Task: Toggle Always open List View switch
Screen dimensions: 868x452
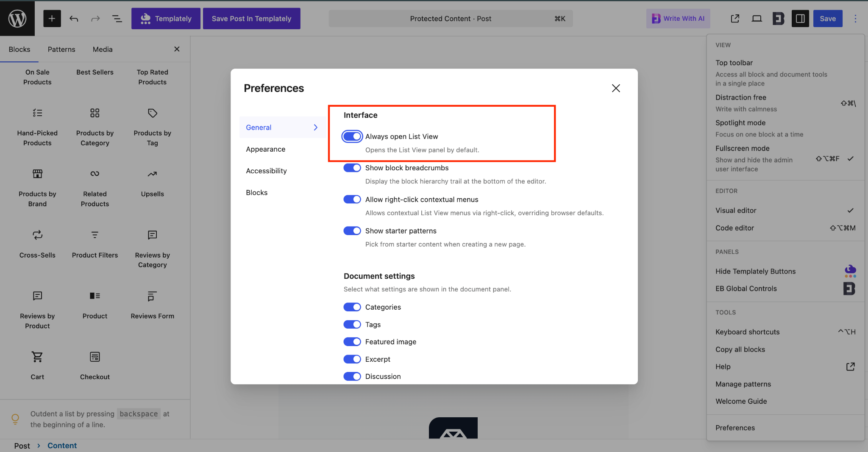Action: click(352, 136)
